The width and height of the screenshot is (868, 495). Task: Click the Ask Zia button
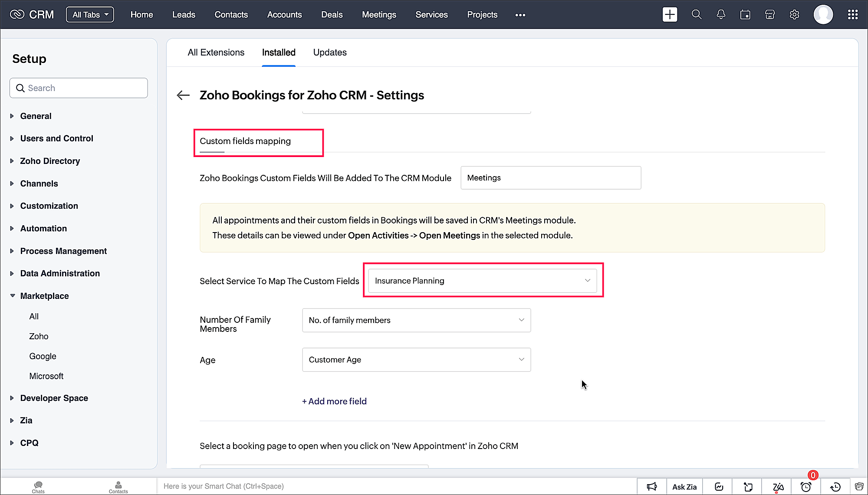coord(684,487)
